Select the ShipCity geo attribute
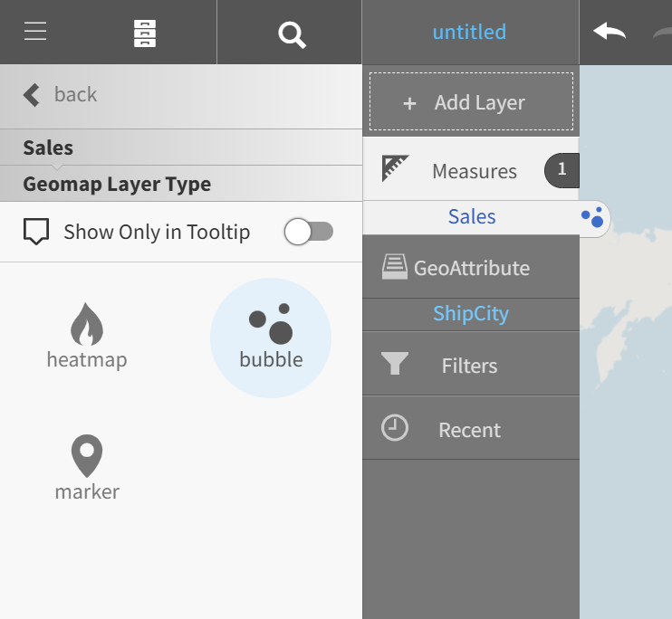The height and width of the screenshot is (619, 672). pyautogui.click(x=471, y=314)
